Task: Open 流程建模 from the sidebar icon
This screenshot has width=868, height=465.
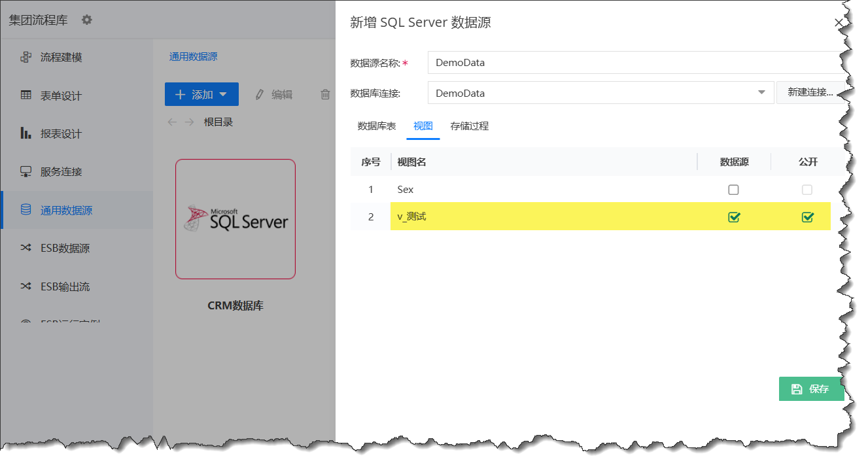Action: click(x=26, y=58)
